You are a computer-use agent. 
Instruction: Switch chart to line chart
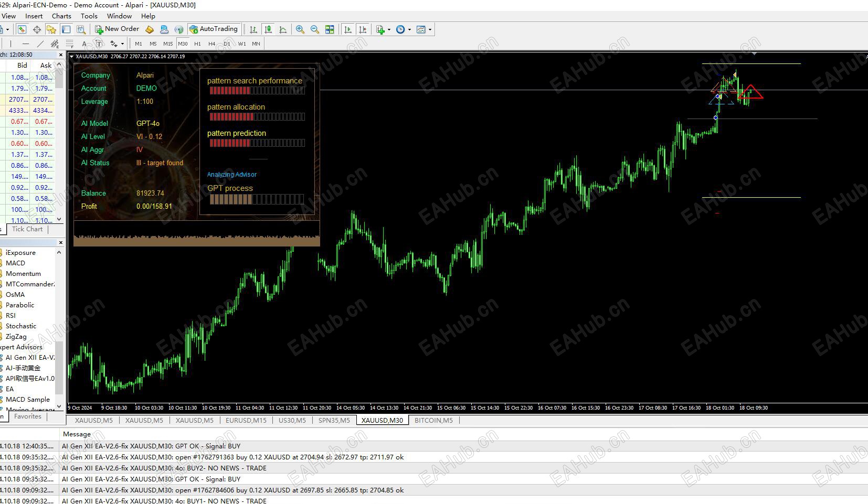(283, 29)
